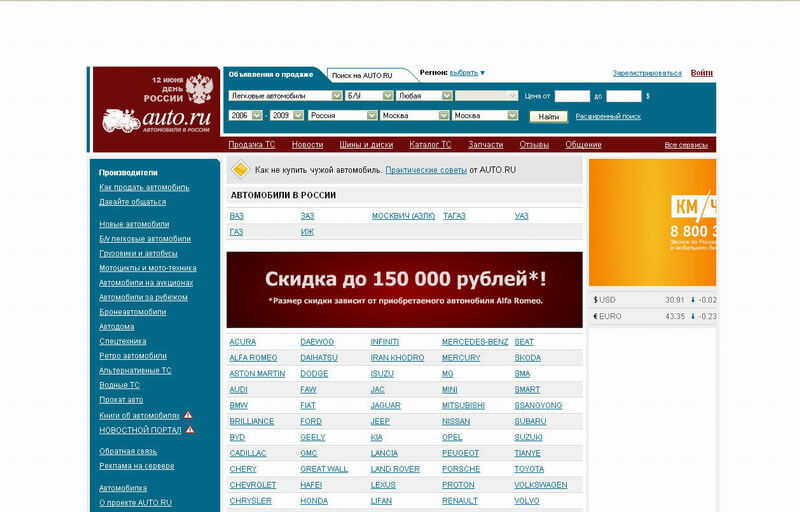Select FORD brand link
The height and width of the screenshot is (512, 800).
[311, 421]
